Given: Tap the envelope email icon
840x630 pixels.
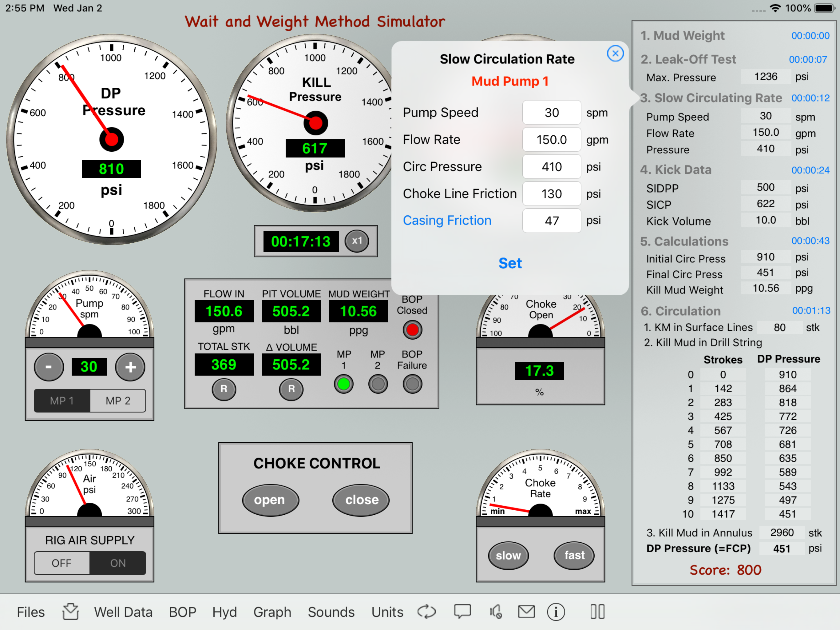Looking at the screenshot, I should (526, 611).
